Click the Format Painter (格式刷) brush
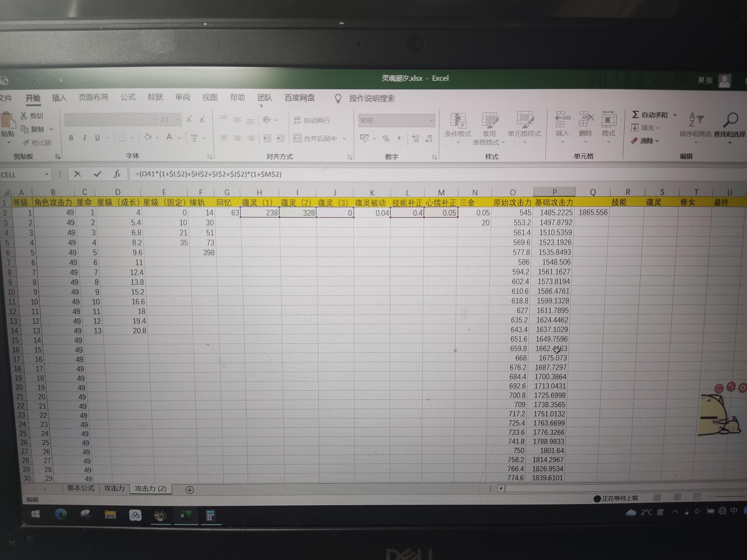 click(x=26, y=142)
